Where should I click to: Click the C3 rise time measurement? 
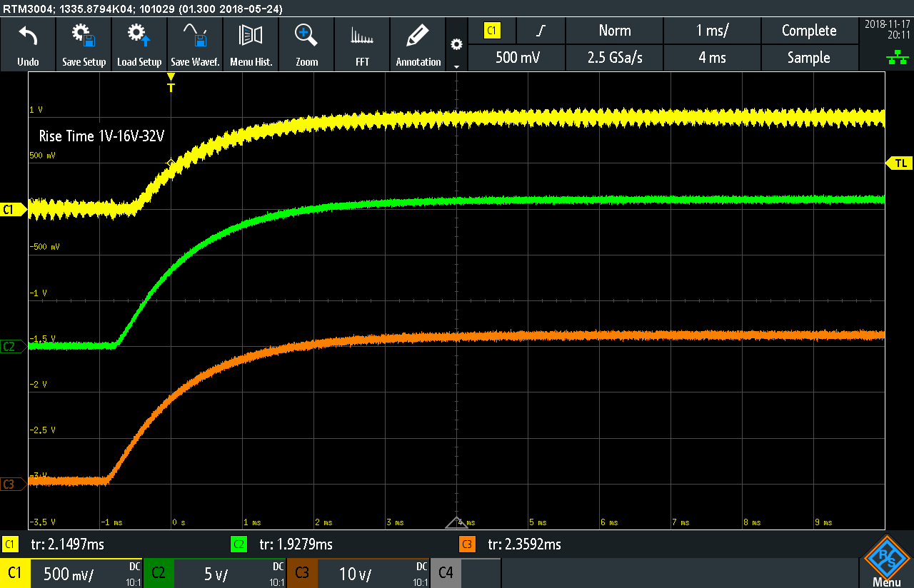(523, 544)
